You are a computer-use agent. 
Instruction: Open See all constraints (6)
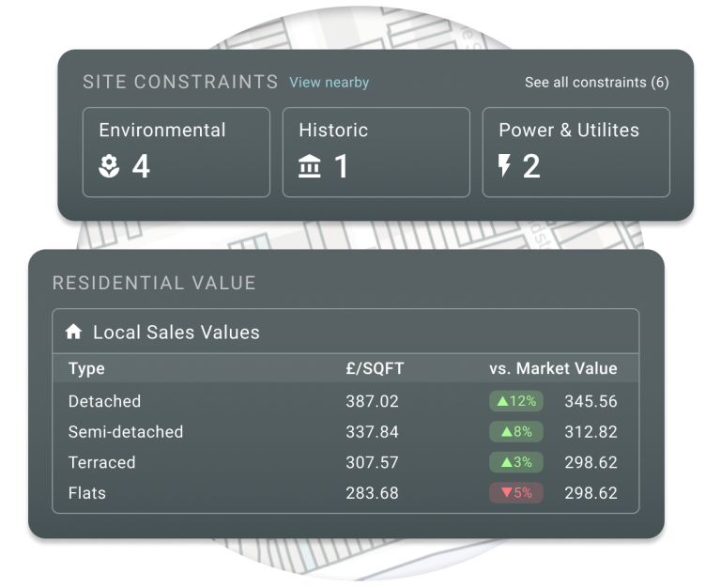(x=596, y=83)
